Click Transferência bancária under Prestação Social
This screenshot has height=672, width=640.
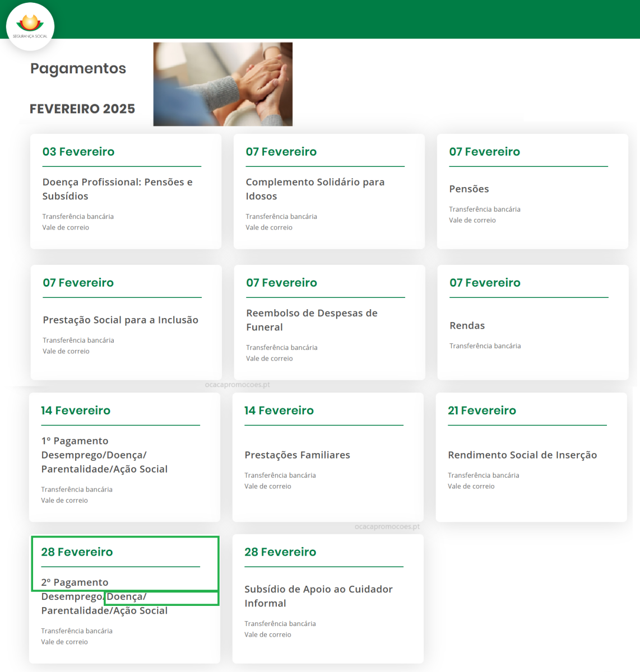[x=78, y=340]
